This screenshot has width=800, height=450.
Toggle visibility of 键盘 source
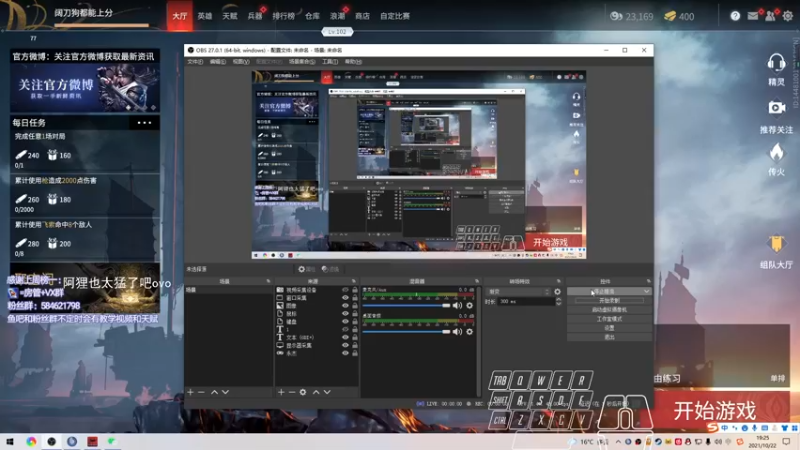[x=345, y=321]
